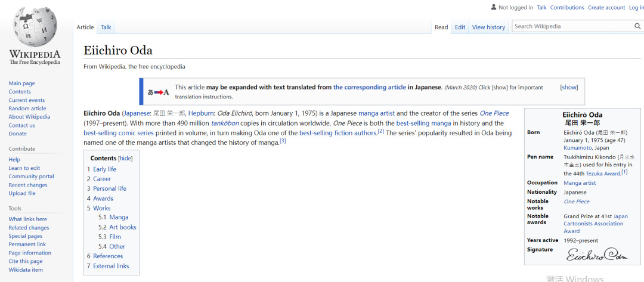
Task: Click the search magnifier icon
Action: click(x=637, y=26)
